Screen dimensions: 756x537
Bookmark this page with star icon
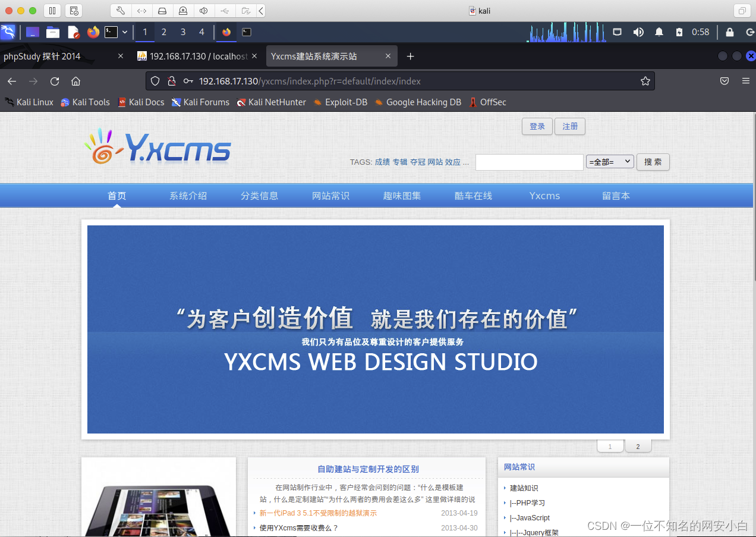pyautogui.click(x=645, y=81)
